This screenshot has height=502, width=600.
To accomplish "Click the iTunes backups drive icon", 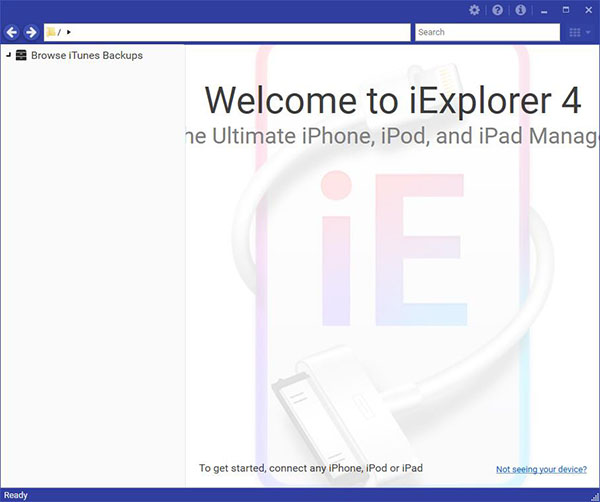I will coord(21,55).
